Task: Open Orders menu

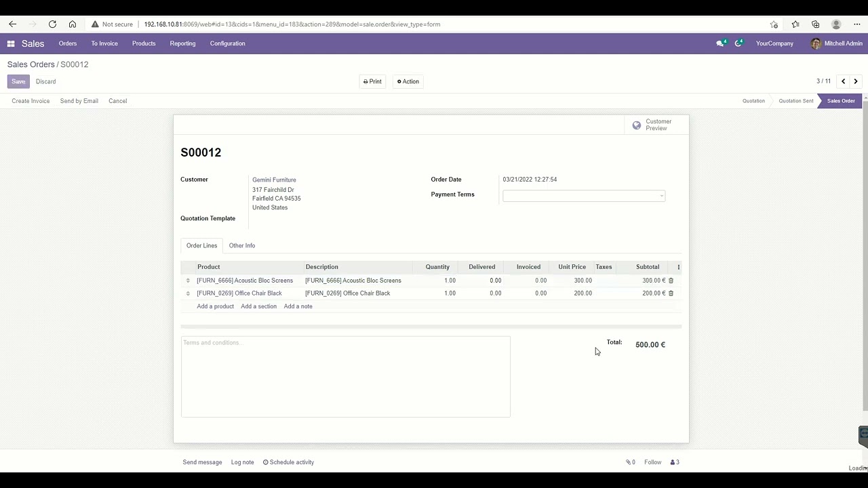Action: [x=68, y=43]
